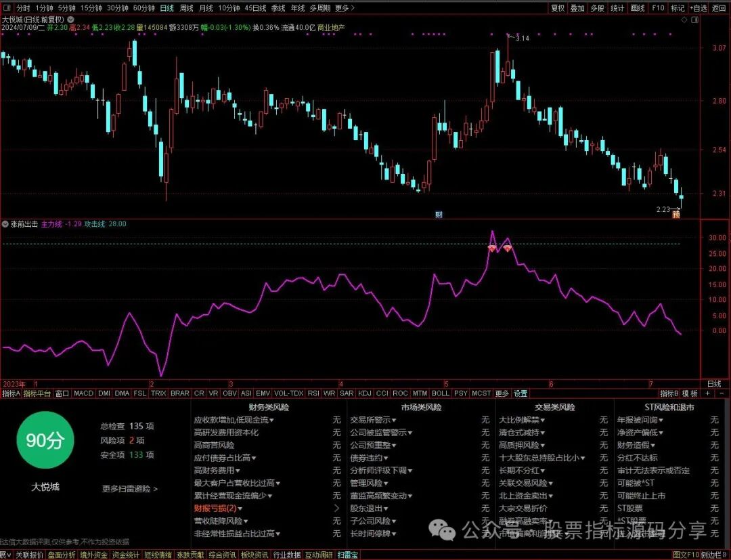Click the first red diamond signal on indicator
731x560 pixels.
pos(492,249)
